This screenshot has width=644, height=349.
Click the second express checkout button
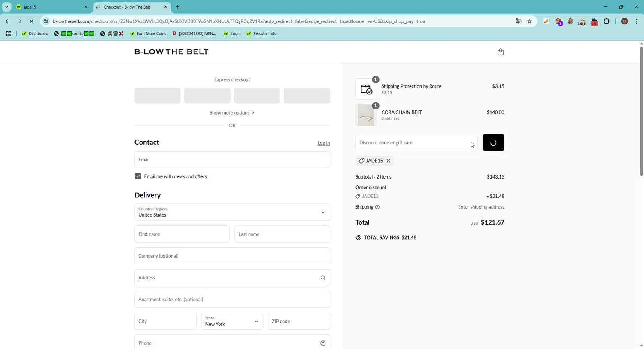(x=207, y=96)
